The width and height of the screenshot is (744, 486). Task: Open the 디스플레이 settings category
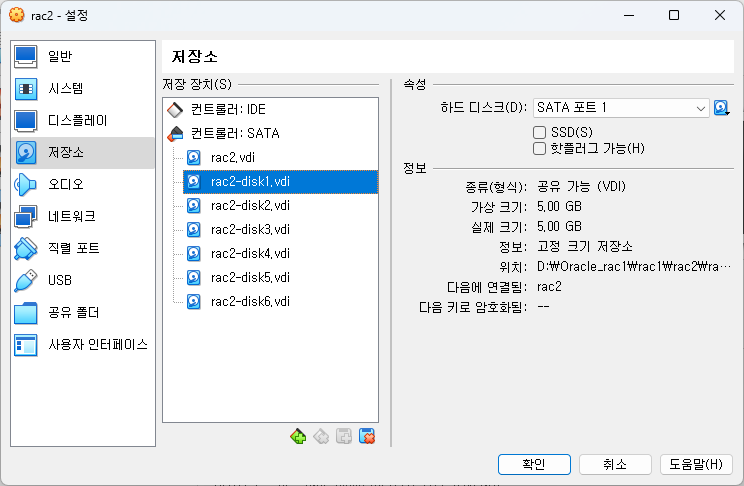tap(83, 121)
